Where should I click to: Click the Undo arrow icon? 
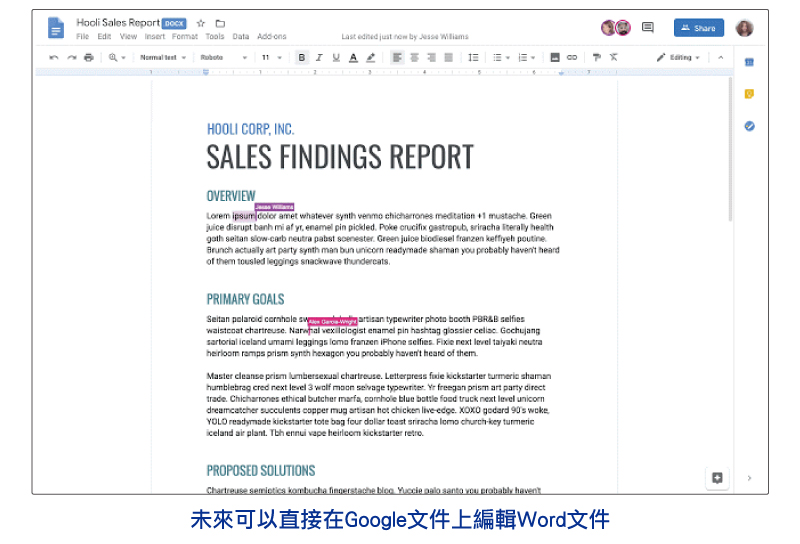pyautogui.click(x=54, y=58)
